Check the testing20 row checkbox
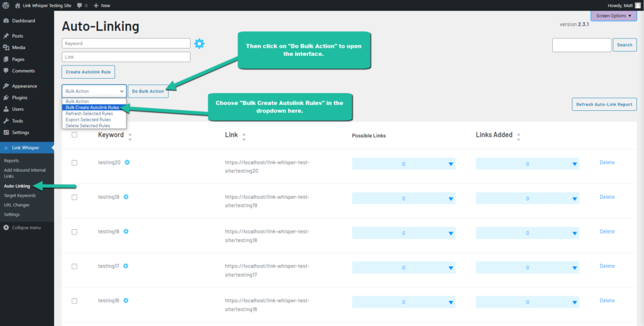This screenshot has width=644, height=326. coord(74,163)
